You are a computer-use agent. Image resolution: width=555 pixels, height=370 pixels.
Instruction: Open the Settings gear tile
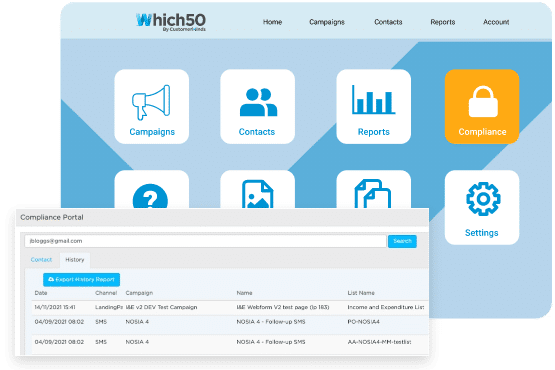[482, 207]
